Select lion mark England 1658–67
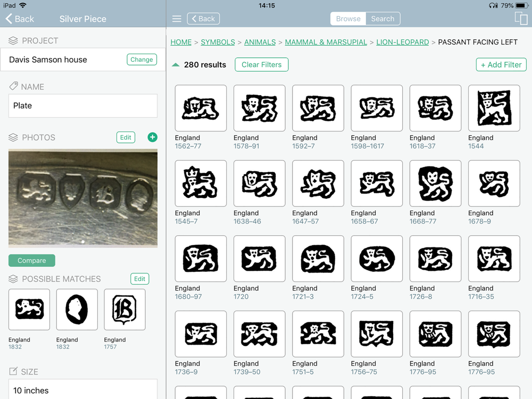532x399 pixels. (x=377, y=183)
